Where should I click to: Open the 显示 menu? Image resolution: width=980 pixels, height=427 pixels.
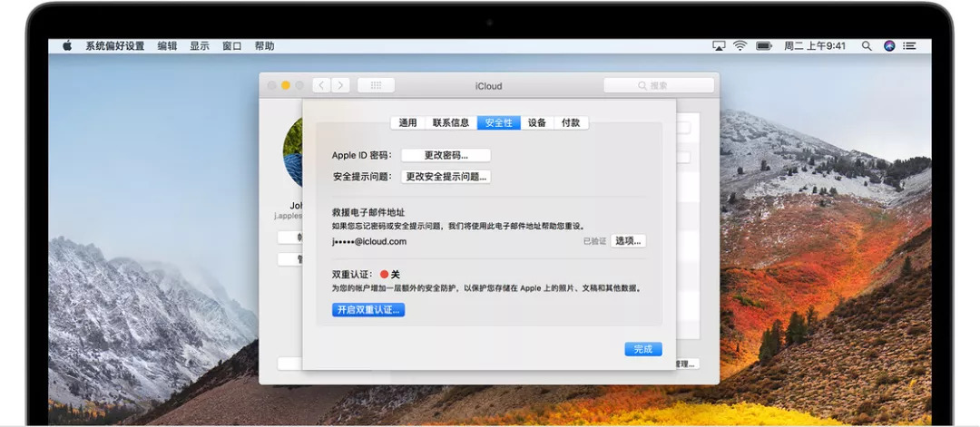tap(200, 46)
